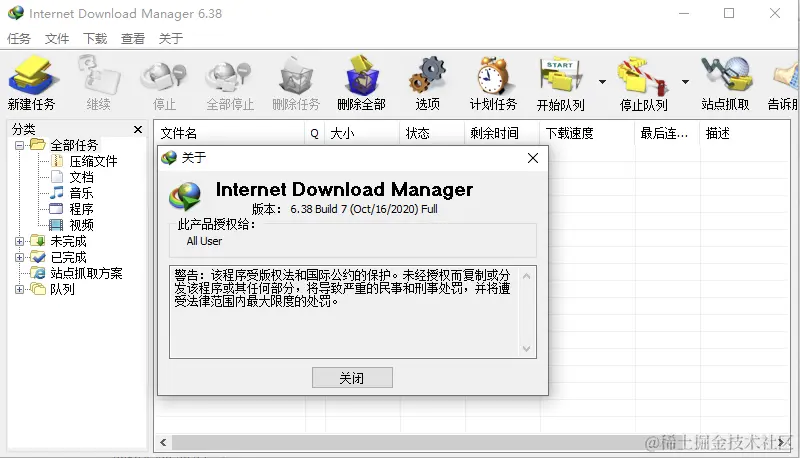Image resolution: width=800 pixels, height=458 pixels.
Task: Collapse the 全部任务 tree node
Action: coord(19,145)
